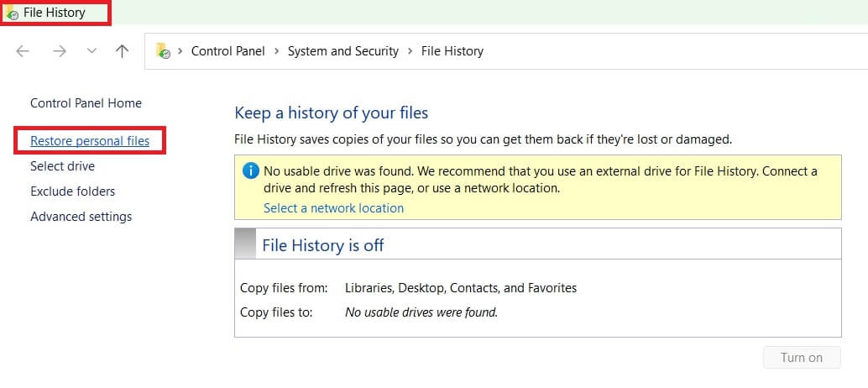Open Exclude folders settings
Screen dimensions: 868x388
tap(72, 191)
